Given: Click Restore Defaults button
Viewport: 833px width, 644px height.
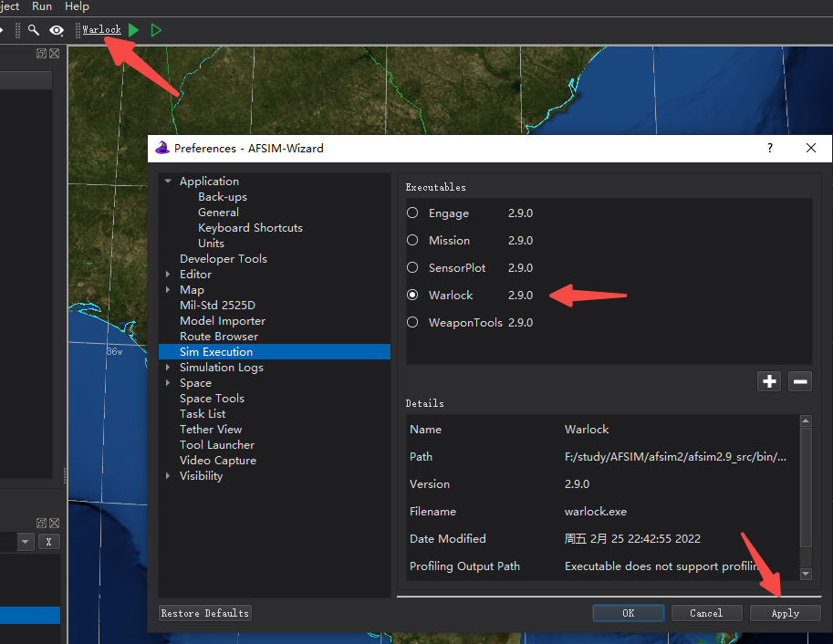Looking at the screenshot, I should [x=205, y=613].
